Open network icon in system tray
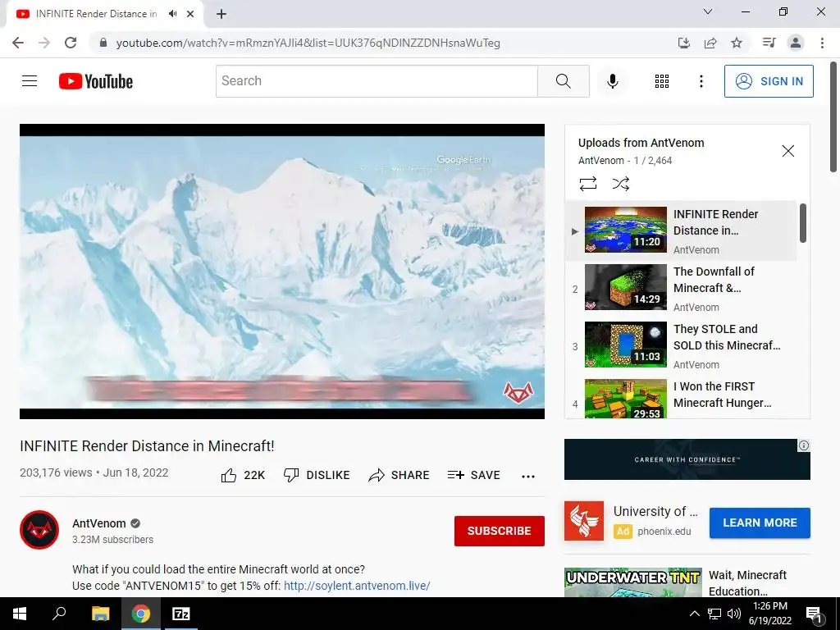Screen dimensions: 840x630 (714, 614)
